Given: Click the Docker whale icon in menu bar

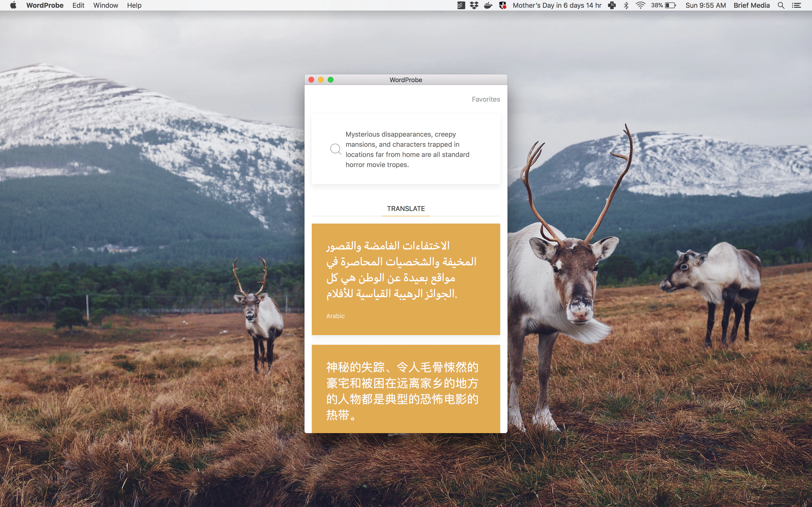Looking at the screenshot, I should (488, 5).
